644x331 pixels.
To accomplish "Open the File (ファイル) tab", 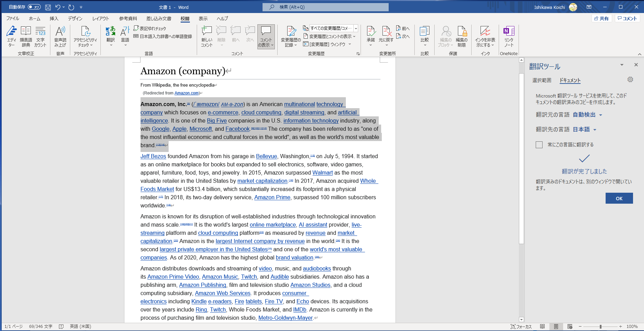I will click(13, 18).
